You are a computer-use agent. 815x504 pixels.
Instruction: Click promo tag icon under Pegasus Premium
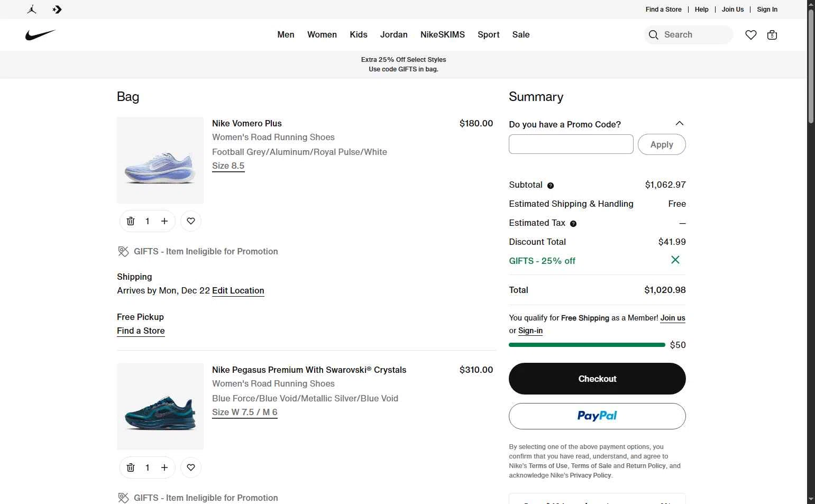click(123, 498)
